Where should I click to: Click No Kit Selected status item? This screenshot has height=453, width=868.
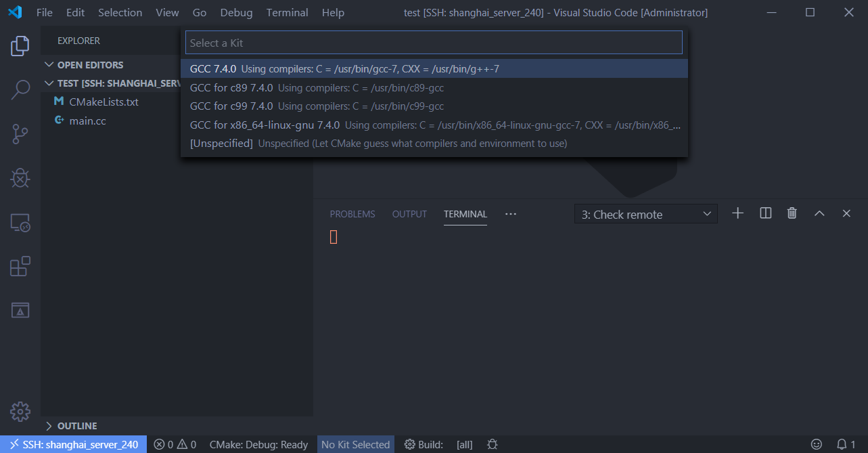pyautogui.click(x=355, y=445)
